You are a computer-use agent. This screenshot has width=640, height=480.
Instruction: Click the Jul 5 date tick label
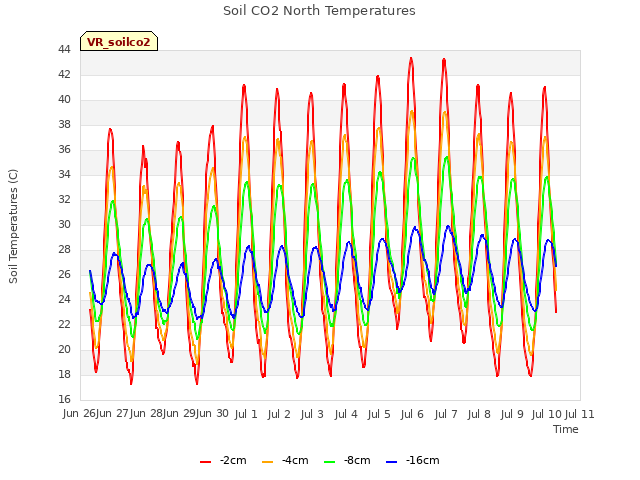coord(379,414)
